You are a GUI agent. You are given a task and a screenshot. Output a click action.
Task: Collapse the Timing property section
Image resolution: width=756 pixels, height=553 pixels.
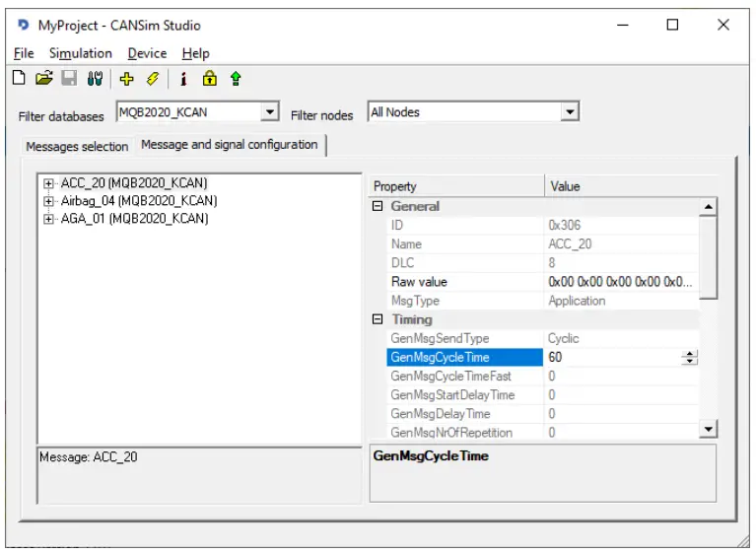(x=378, y=320)
